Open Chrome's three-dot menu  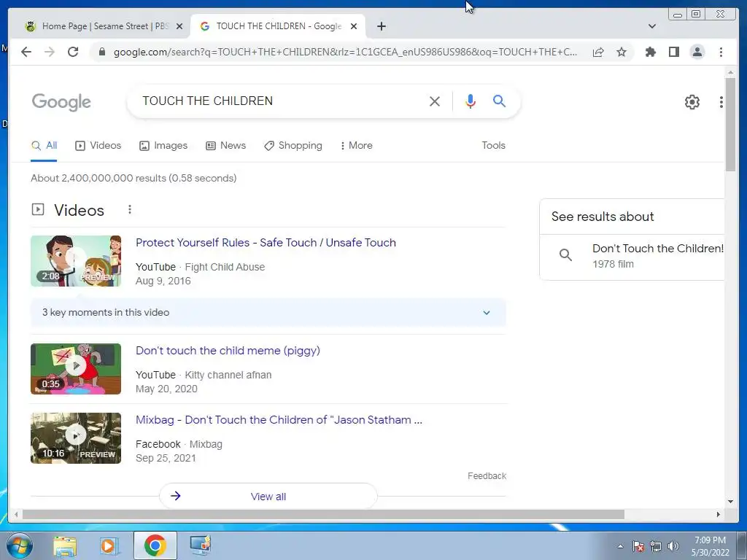[721, 52]
